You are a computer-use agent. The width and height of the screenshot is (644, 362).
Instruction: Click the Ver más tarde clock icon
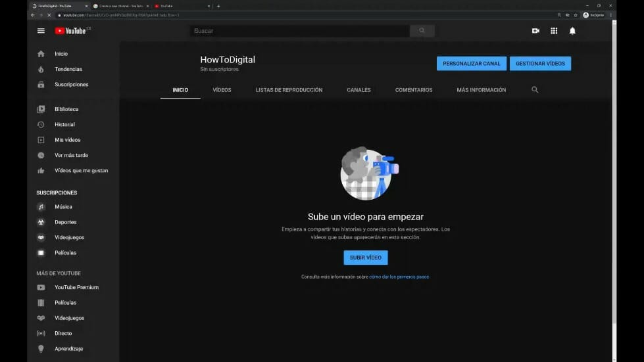pos(41,155)
